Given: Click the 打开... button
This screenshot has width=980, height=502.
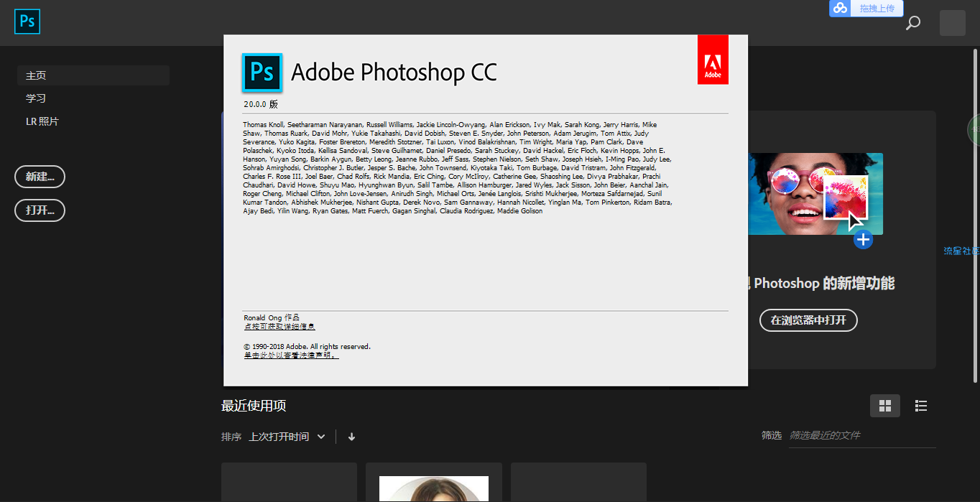Looking at the screenshot, I should click(40, 210).
